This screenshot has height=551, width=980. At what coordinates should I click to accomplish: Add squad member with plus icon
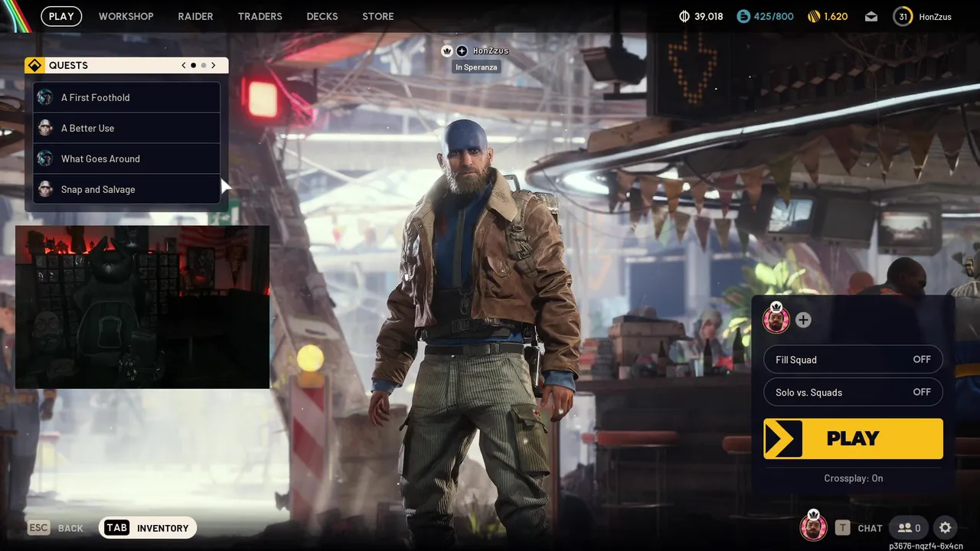point(802,320)
